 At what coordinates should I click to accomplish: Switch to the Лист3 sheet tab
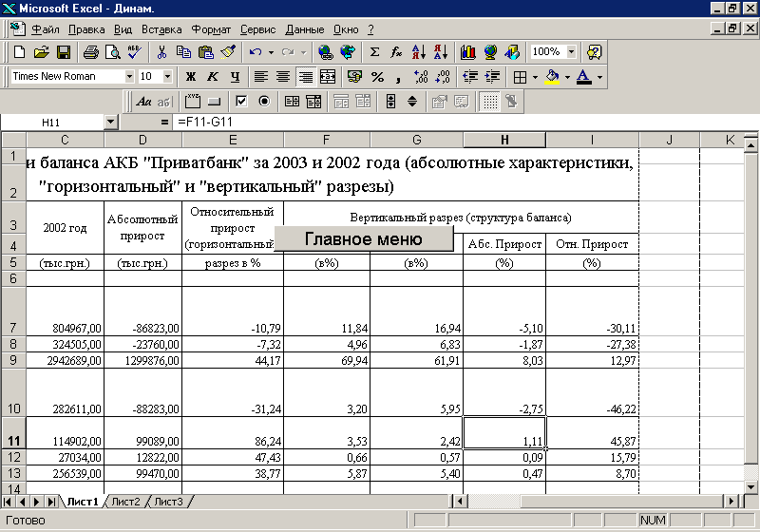168,502
